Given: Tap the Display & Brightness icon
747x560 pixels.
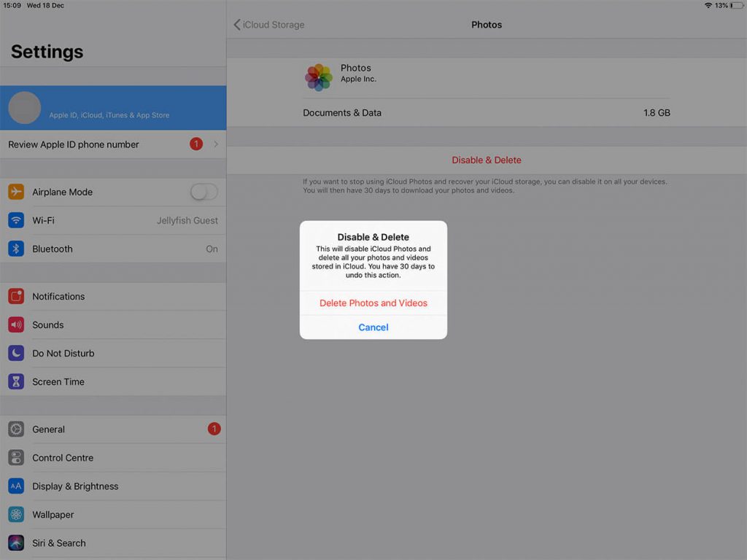Looking at the screenshot, I should [16, 486].
